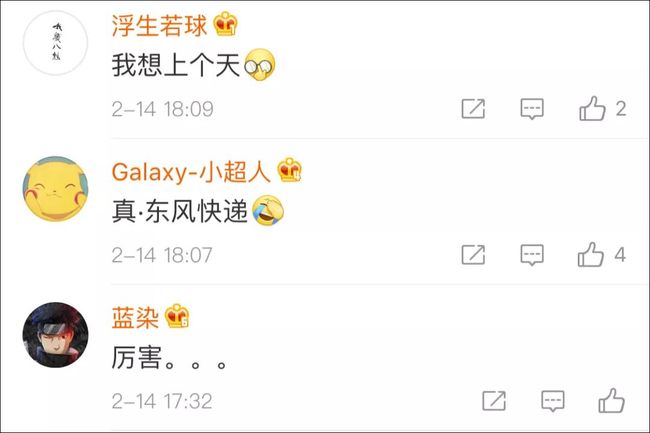The width and height of the screenshot is (650, 433).
Task: Like the 我想上个天 comment
Action: pyautogui.click(x=592, y=109)
